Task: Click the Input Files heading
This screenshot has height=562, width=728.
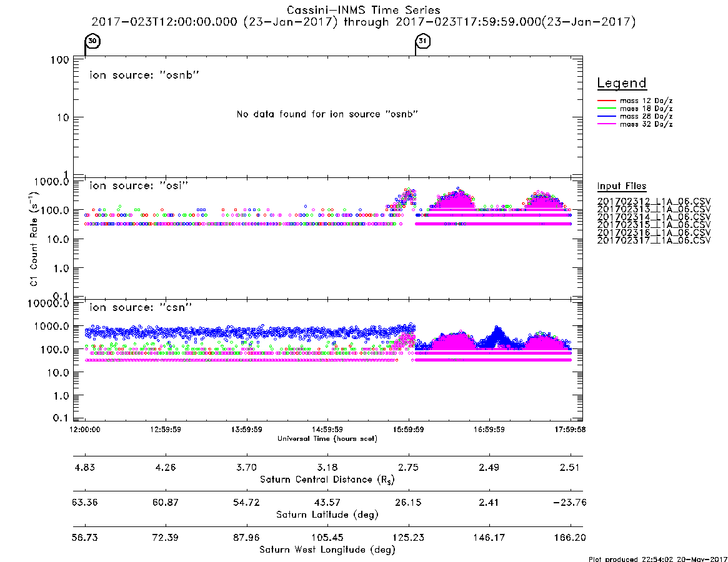Action: pyautogui.click(x=622, y=186)
